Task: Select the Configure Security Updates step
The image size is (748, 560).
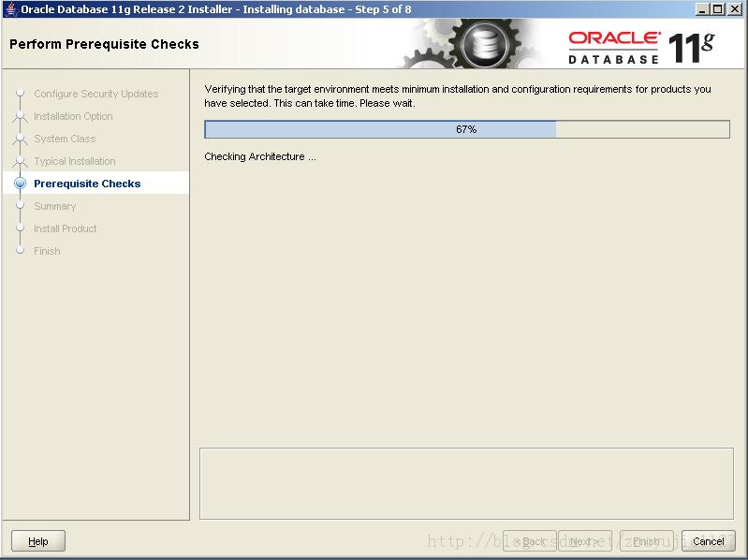Action: point(95,94)
